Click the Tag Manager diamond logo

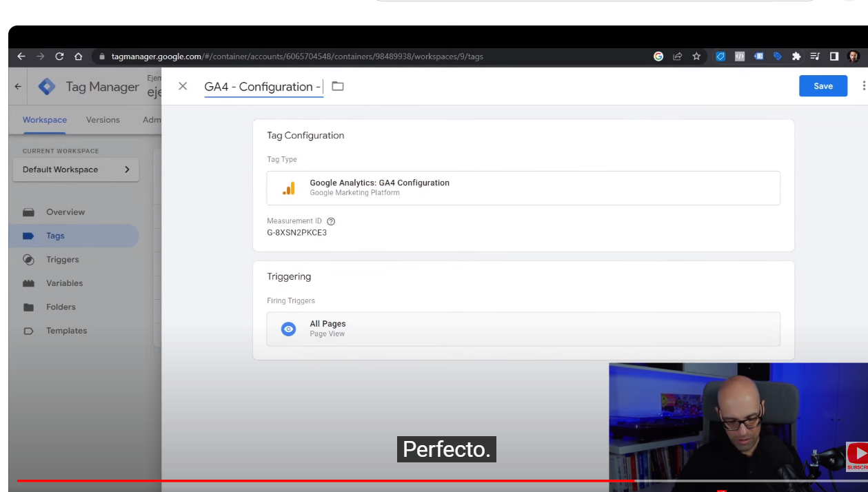(47, 87)
